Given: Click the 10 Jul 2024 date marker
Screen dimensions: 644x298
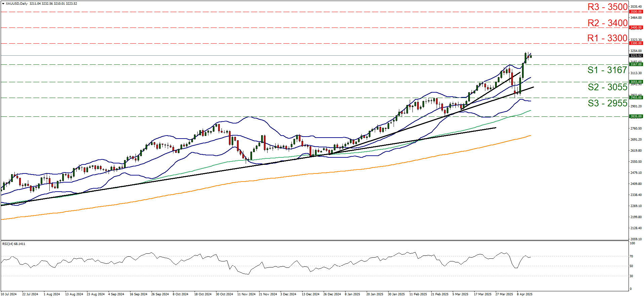Looking at the screenshot, I should point(9,294).
